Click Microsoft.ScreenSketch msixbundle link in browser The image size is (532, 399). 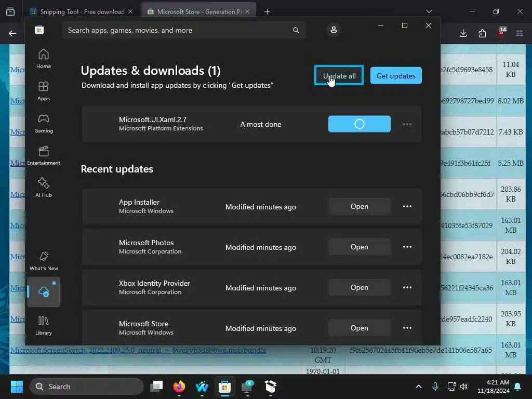138,350
